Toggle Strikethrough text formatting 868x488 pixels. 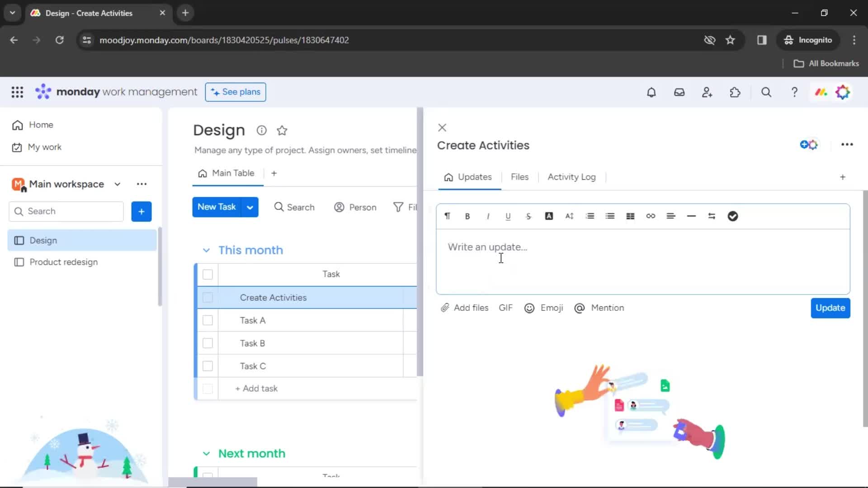528,216
